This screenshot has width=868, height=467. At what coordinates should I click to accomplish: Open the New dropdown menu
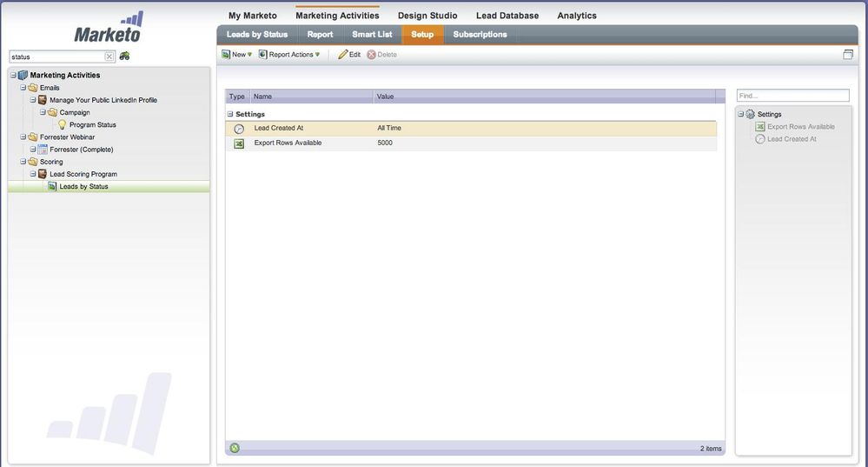coord(237,55)
